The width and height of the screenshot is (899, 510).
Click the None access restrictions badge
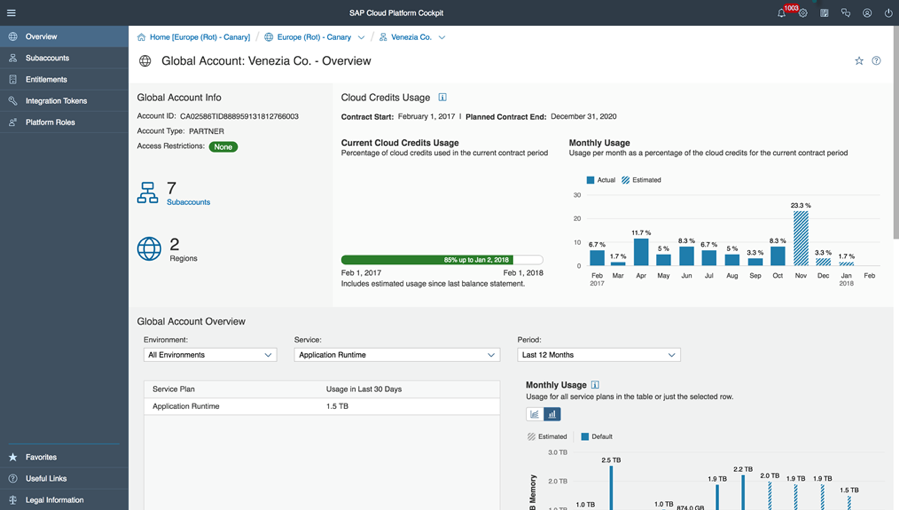point(223,147)
